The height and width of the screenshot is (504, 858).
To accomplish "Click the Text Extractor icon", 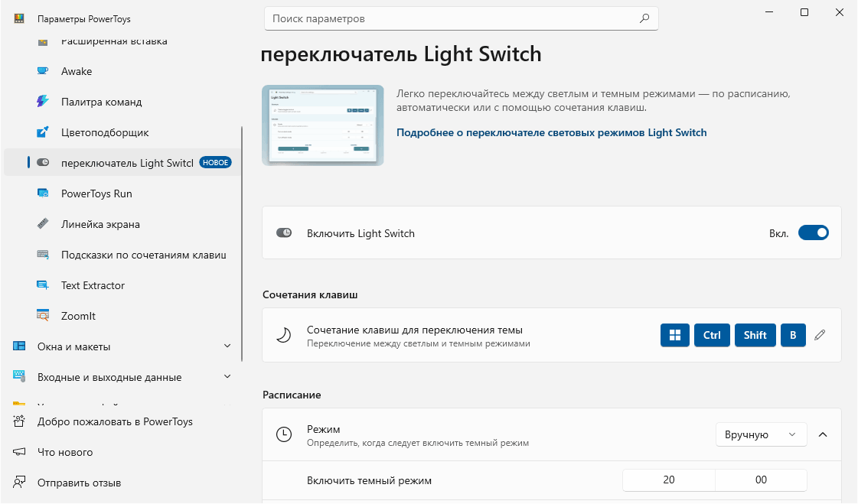I will pyautogui.click(x=44, y=285).
